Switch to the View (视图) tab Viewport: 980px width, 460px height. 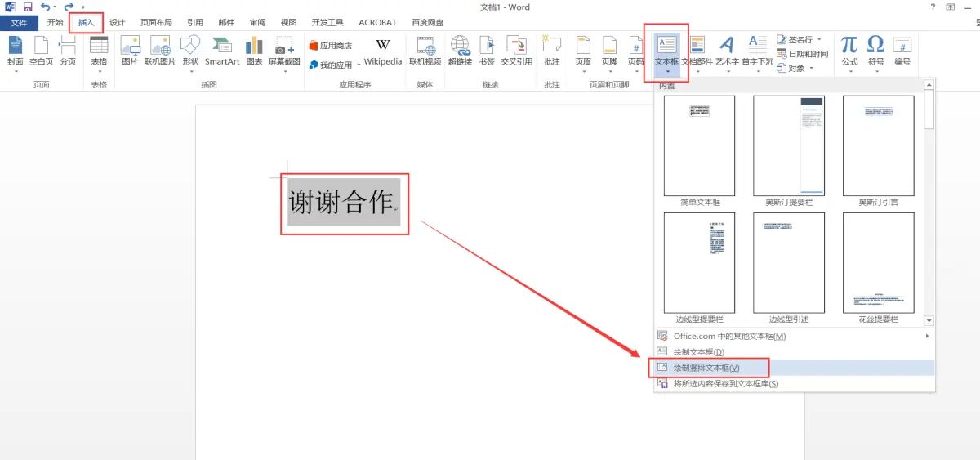[288, 23]
